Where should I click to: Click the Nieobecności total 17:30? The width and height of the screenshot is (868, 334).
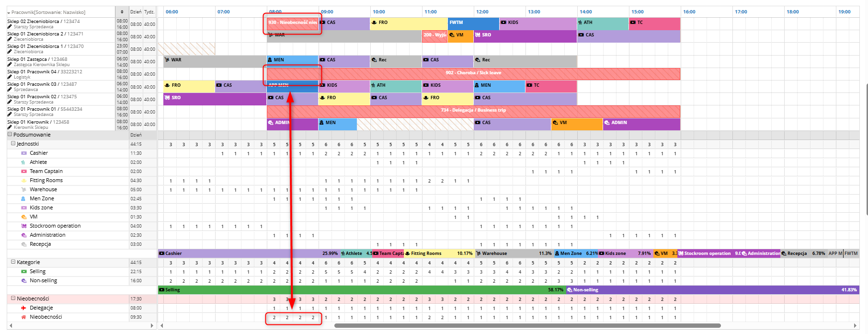pos(136,299)
